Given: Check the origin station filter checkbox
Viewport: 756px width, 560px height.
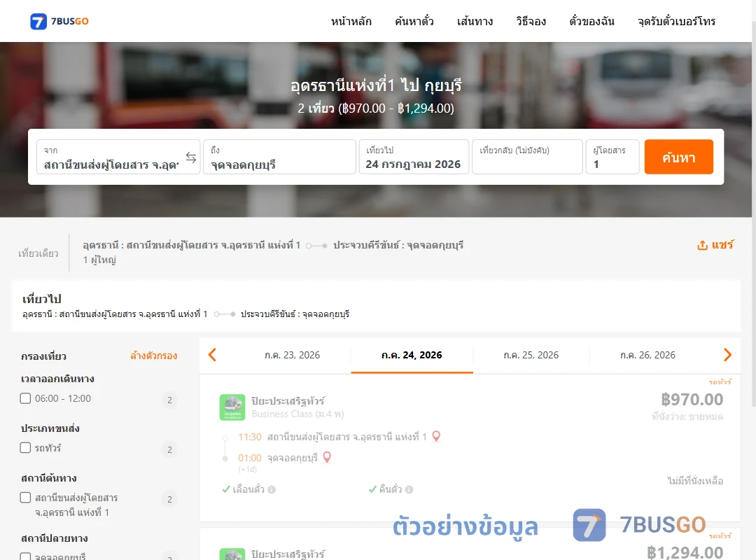Looking at the screenshot, I should tap(26, 497).
